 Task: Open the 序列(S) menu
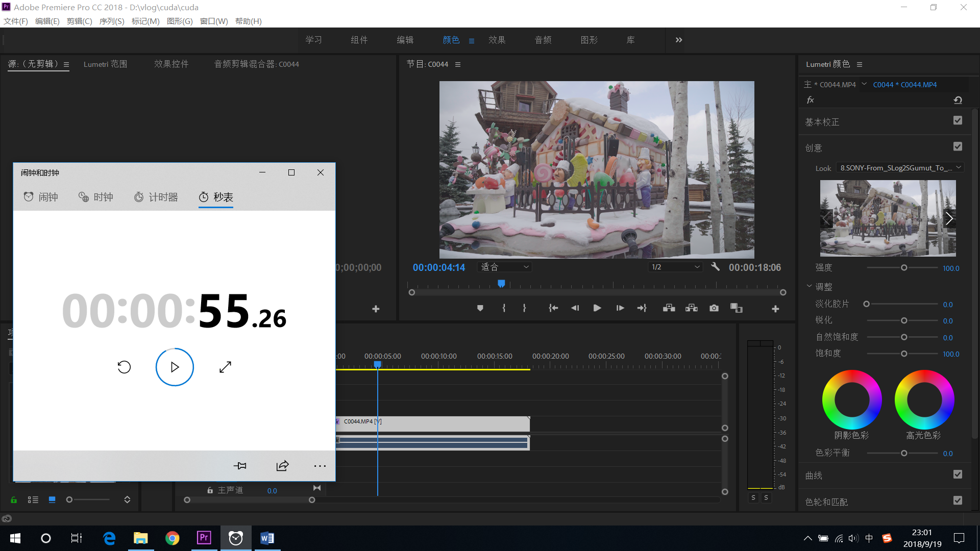pyautogui.click(x=111, y=21)
